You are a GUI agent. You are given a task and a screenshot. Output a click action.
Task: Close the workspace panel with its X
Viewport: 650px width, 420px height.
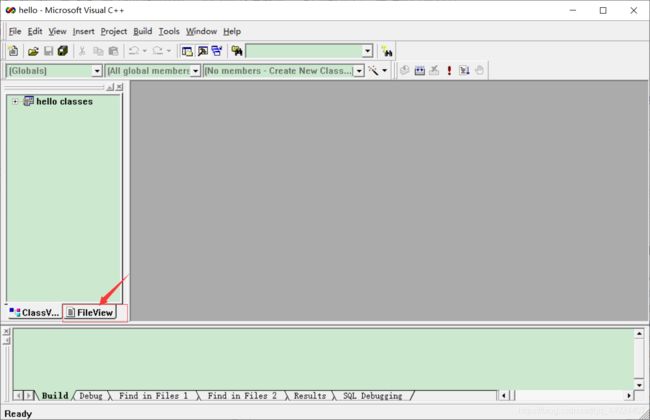point(119,87)
